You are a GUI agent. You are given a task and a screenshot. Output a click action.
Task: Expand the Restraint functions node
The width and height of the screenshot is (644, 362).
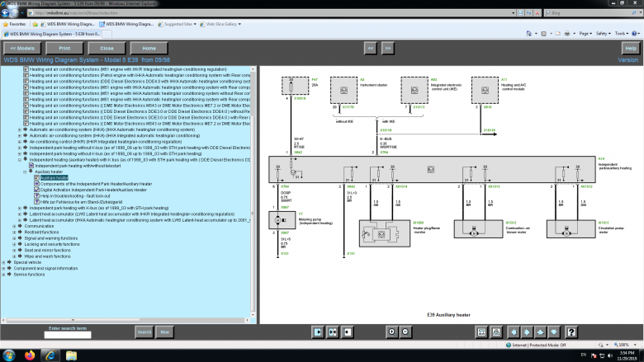tap(14, 232)
